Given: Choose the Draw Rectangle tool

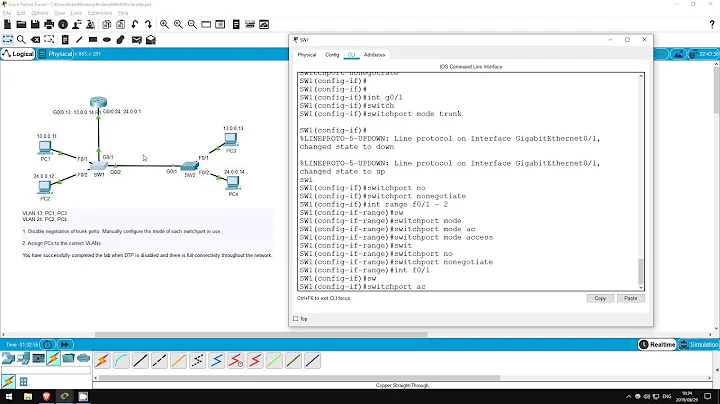Looking at the screenshot, I should 93,39.
